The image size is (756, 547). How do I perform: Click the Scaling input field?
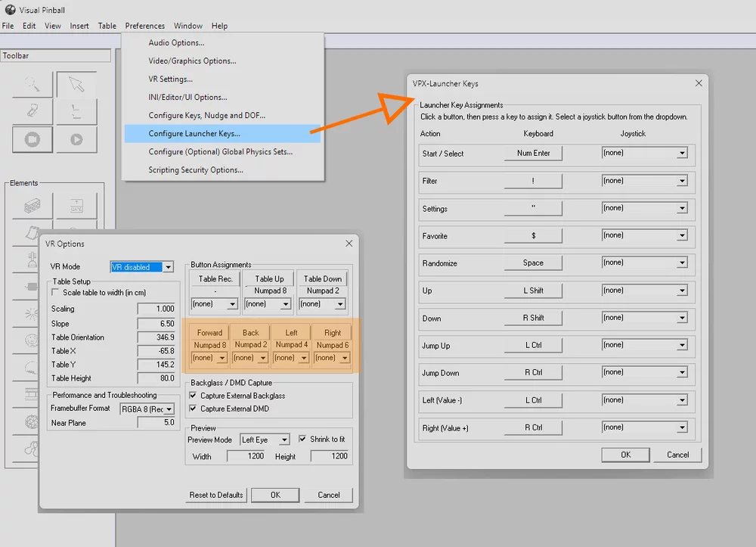(156, 309)
